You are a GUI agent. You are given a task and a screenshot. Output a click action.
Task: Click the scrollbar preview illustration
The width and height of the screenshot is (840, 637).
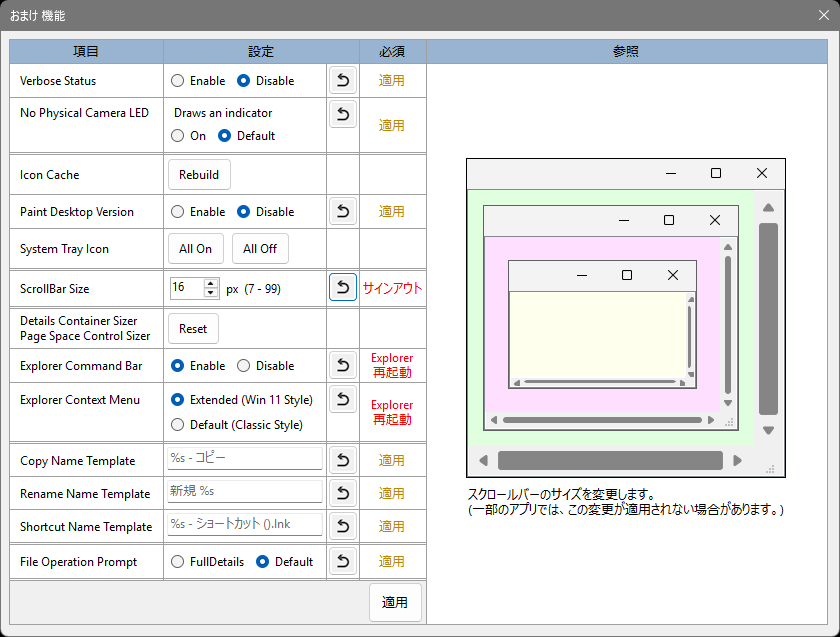pyautogui.click(x=626, y=318)
